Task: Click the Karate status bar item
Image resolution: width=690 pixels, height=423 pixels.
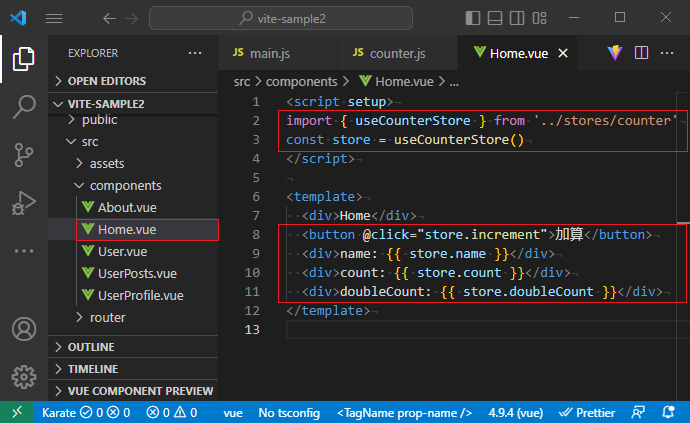Action: tap(86, 412)
